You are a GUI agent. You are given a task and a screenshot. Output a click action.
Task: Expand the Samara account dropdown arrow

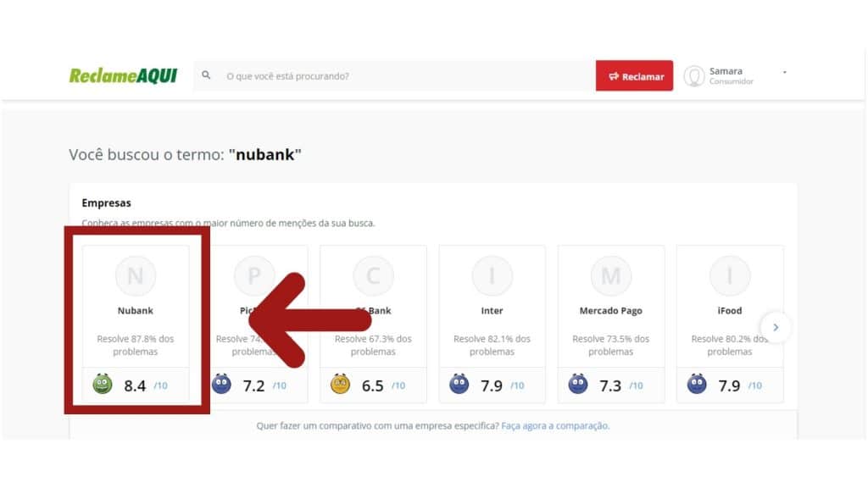pyautogui.click(x=784, y=72)
